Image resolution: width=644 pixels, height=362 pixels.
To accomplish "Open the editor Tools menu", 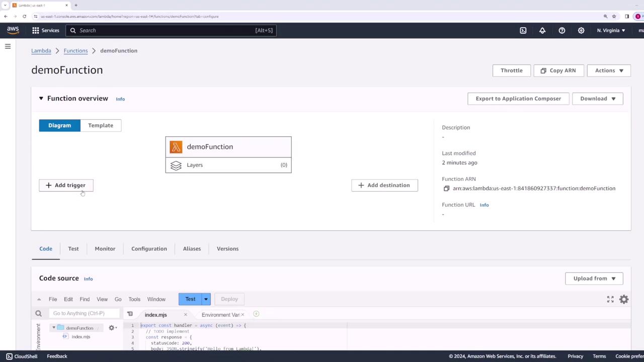I will 134,299.
